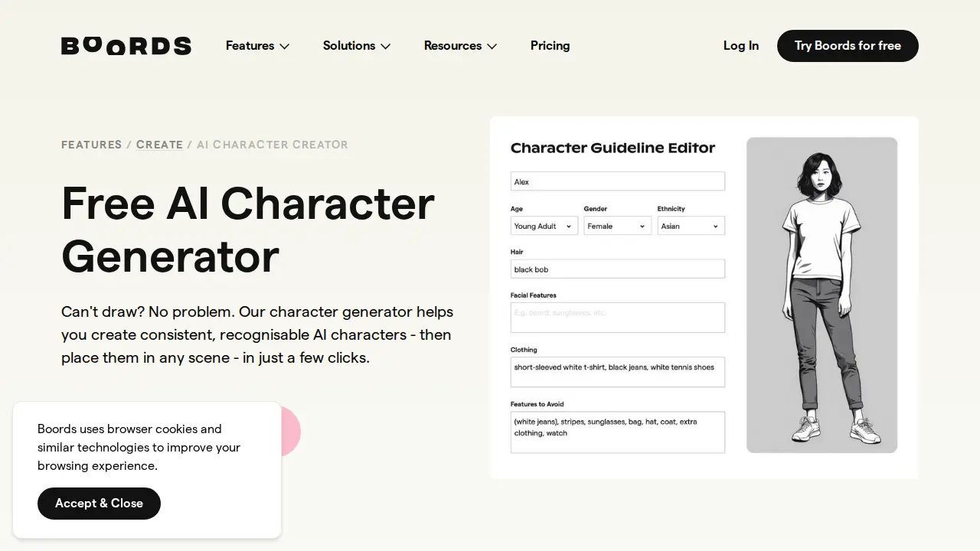The width and height of the screenshot is (980, 551).
Task: Click the generated character illustration
Action: (822, 295)
